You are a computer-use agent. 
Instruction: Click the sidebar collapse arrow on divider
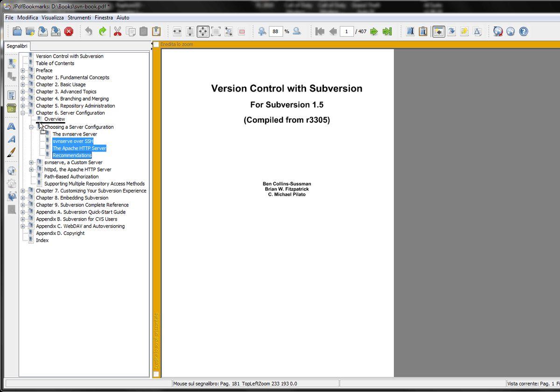pyautogui.click(x=152, y=44)
